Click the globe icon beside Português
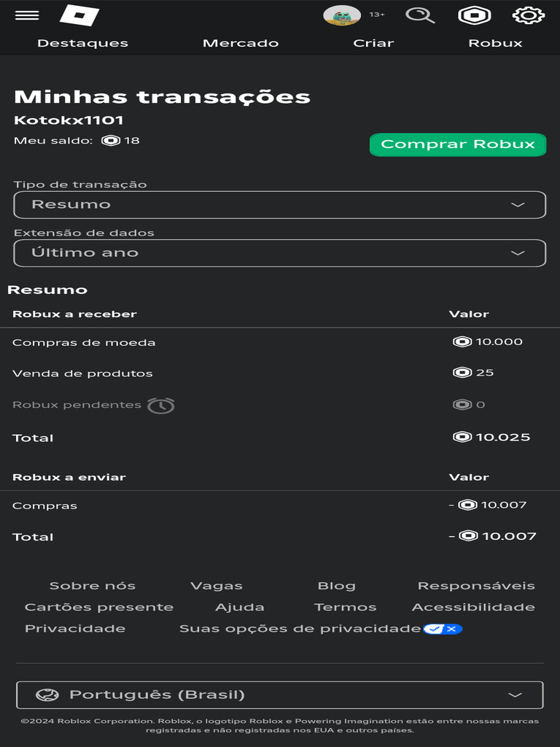Screen dimensions: 560x747 click(x=47, y=695)
